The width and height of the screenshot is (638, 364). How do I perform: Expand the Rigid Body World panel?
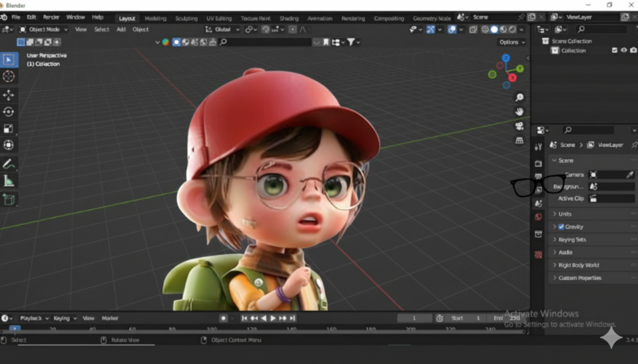click(x=578, y=265)
